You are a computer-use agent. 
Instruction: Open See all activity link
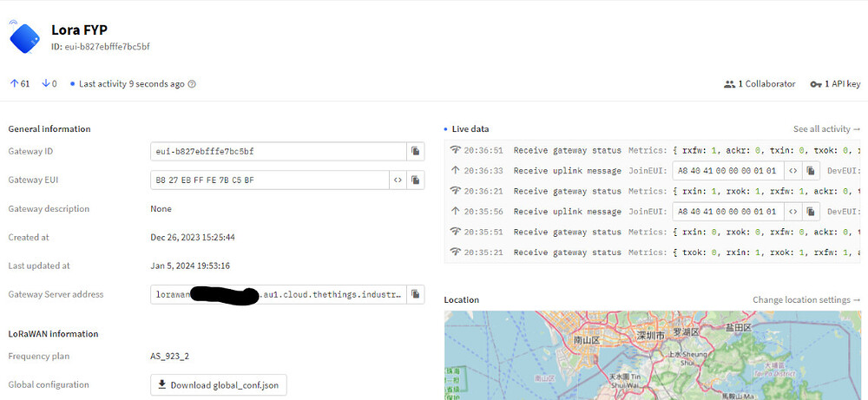(x=827, y=129)
